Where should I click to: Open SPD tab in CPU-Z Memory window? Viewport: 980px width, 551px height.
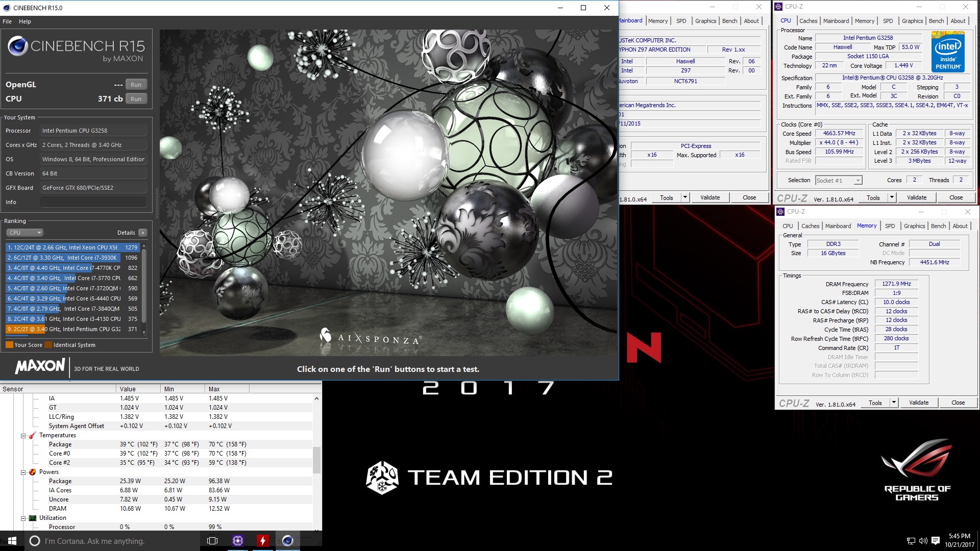[x=890, y=226]
